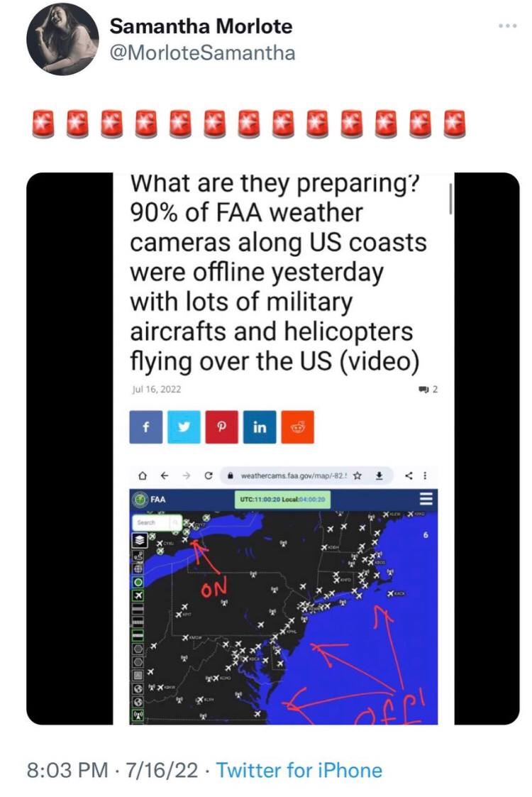532x797 pixels.
Task: Click the weathercams.faa.gov address bar
Action: pos(293,476)
